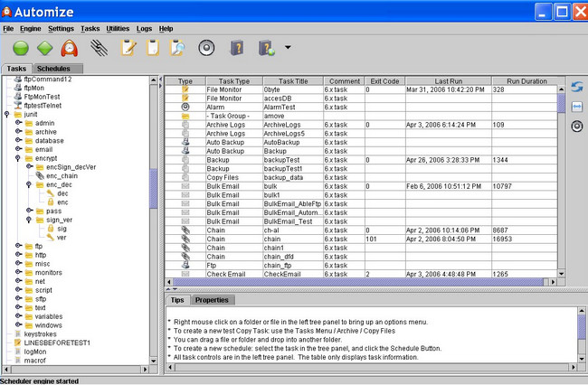
Task: Open the Engine menu
Action: (31, 29)
